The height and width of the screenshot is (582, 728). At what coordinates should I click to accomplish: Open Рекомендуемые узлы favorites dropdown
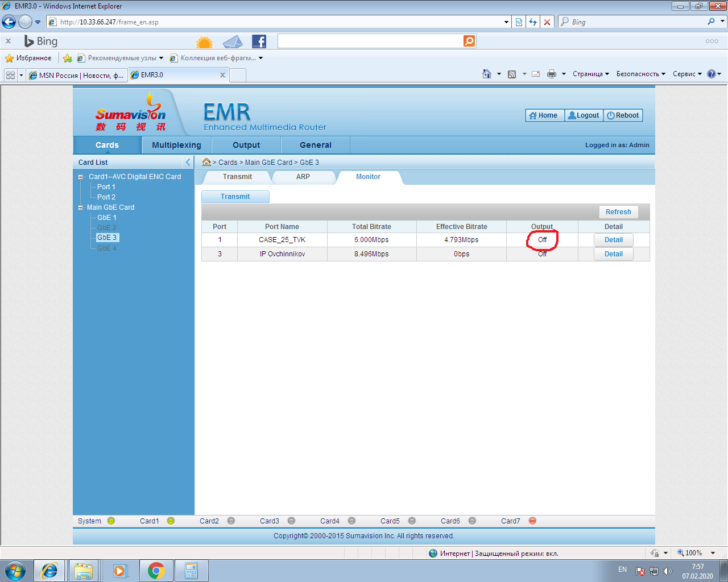coord(120,58)
